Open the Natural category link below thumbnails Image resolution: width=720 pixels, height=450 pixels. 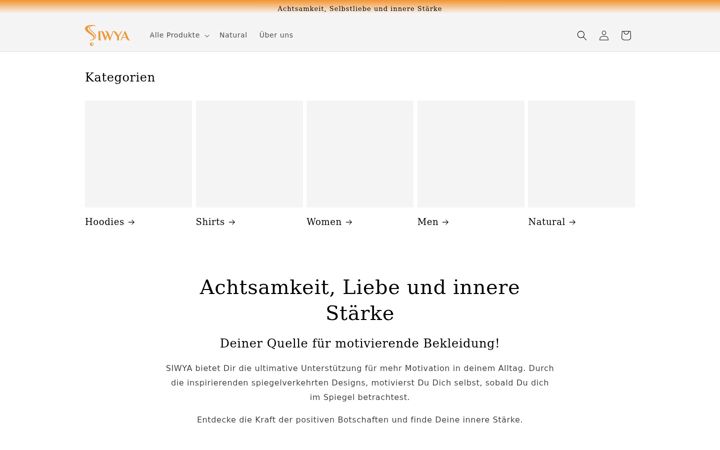click(x=551, y=222)
